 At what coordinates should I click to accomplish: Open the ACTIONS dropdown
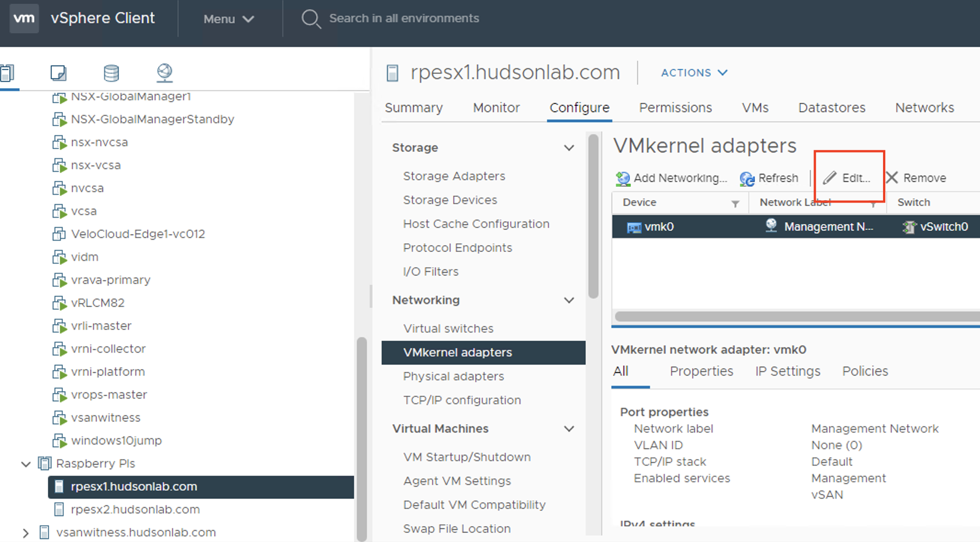(694, 73)
